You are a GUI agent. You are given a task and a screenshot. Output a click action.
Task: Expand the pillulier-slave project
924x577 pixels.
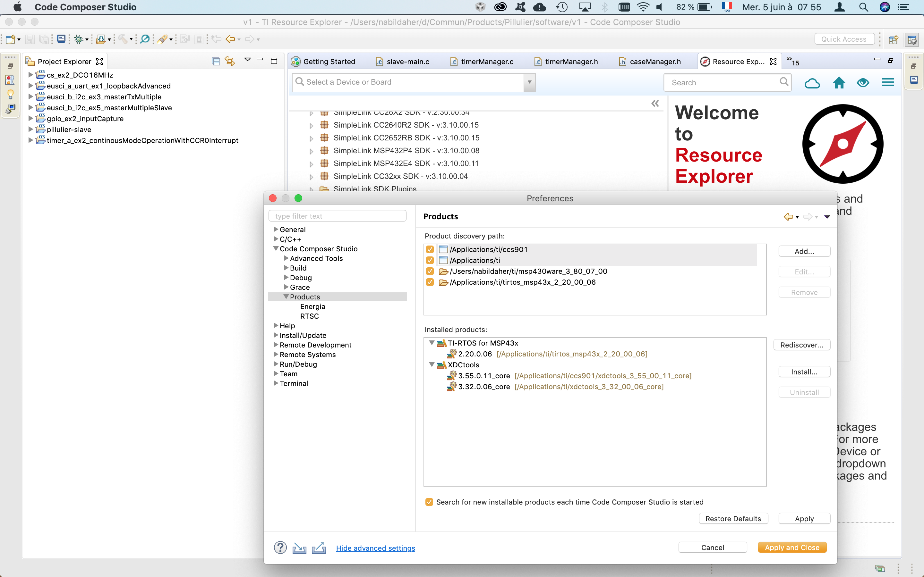[x=30, y=130]
